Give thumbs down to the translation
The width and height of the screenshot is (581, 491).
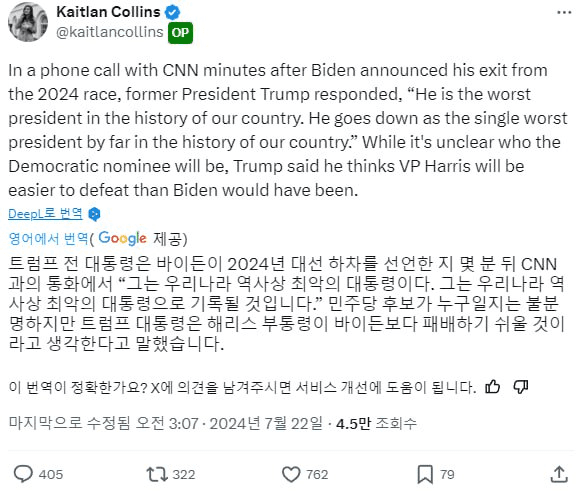tap(521, 387)
